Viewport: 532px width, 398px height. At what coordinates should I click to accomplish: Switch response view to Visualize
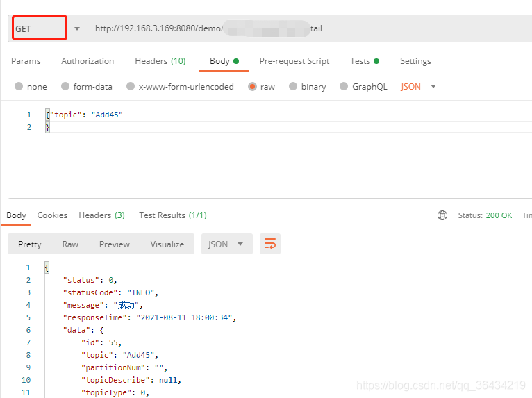tap(167, 244)
